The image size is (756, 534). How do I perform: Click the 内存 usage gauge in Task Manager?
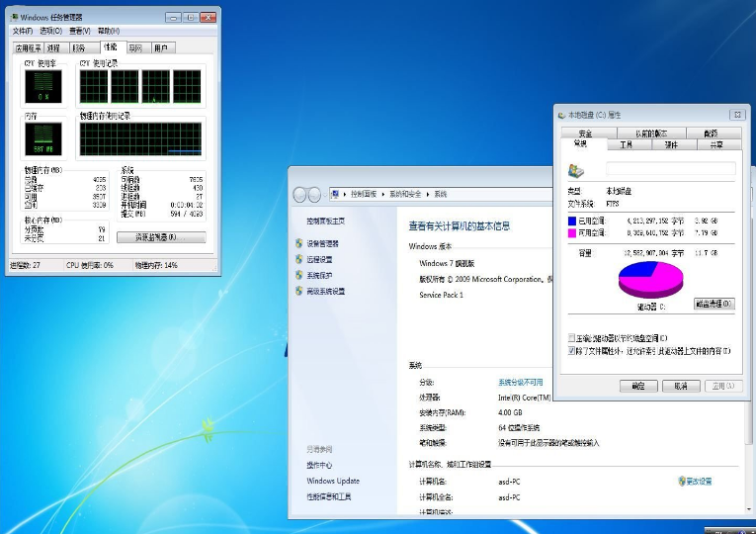[43, 138]
